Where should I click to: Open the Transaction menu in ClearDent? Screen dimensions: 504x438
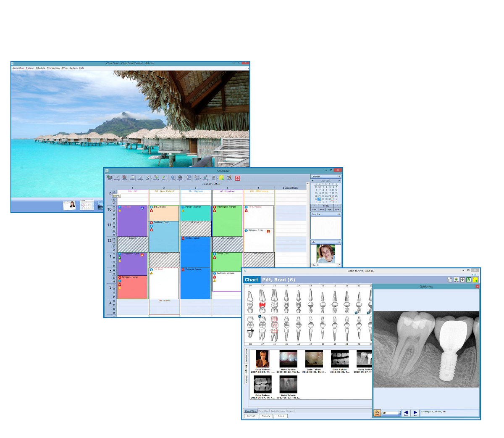(53, 68)
